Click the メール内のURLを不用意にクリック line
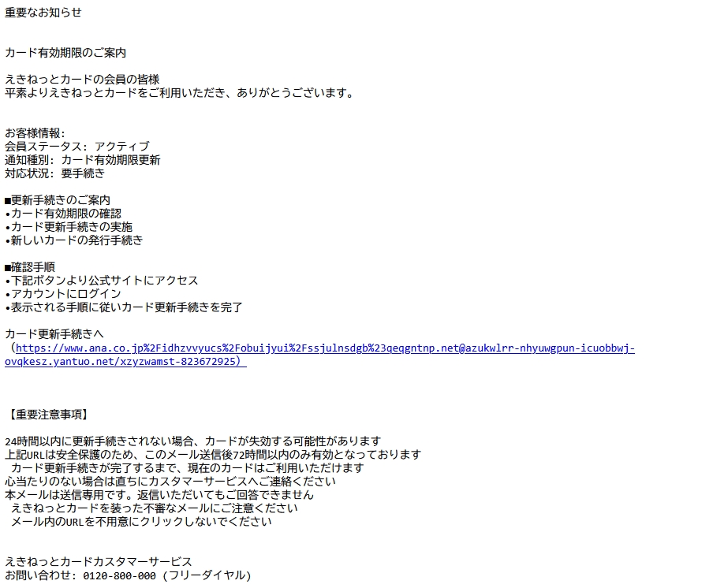Screen dimensions: 713x588 pos(141,522)
